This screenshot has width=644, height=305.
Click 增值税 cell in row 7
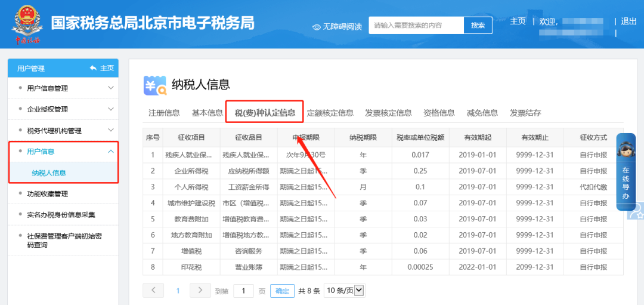tap(191, 251)
